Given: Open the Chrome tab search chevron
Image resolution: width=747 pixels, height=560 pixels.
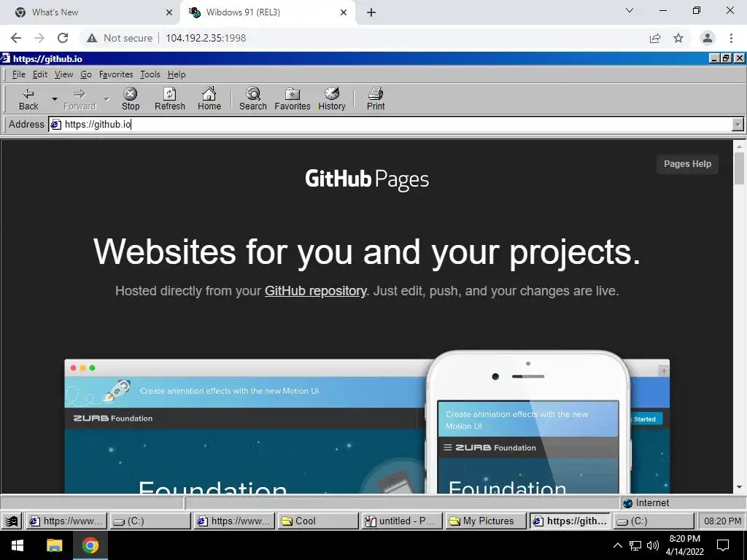Looking at the screenshot, I should tap(630, 10).
